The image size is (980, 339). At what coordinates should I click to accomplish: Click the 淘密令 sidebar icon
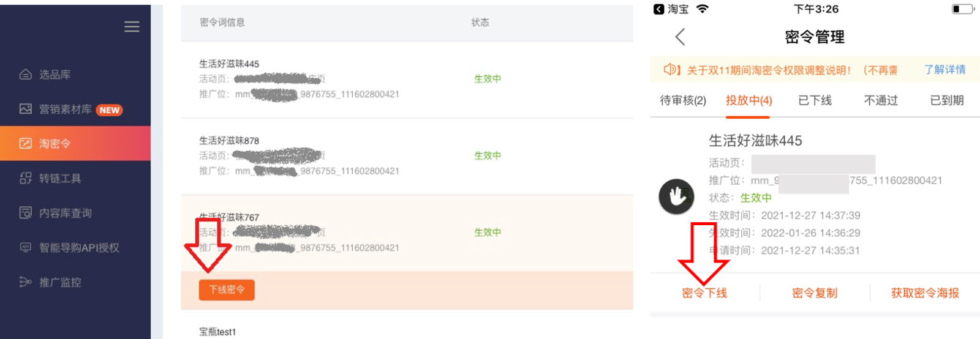(x=26, y=144)
